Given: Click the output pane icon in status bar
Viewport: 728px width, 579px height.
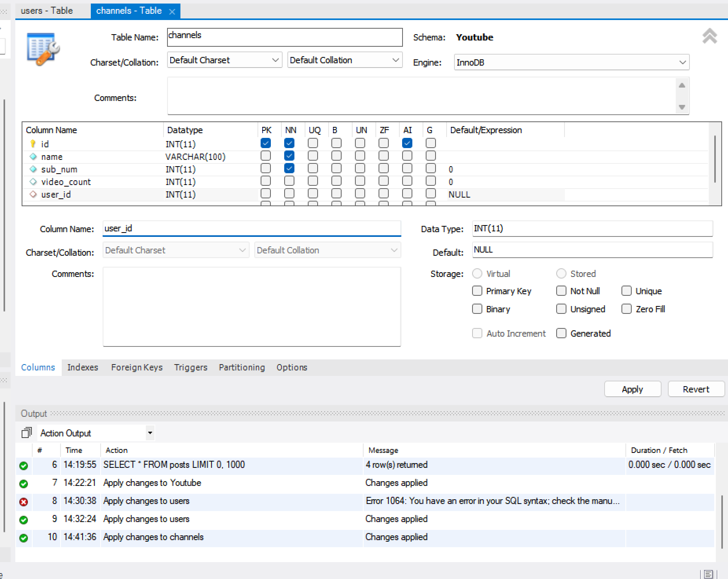Looking at the screenshot, I should tap(708, 574).
